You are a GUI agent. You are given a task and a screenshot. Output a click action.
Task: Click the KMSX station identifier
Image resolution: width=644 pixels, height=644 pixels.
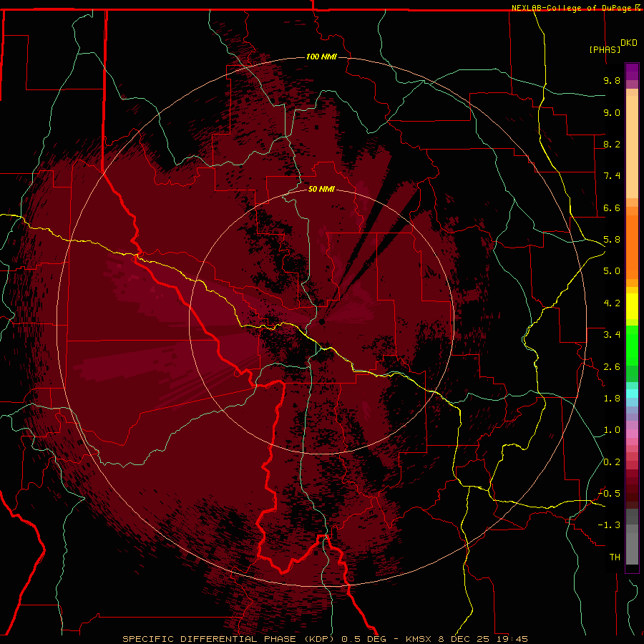(x=419, y=639)
